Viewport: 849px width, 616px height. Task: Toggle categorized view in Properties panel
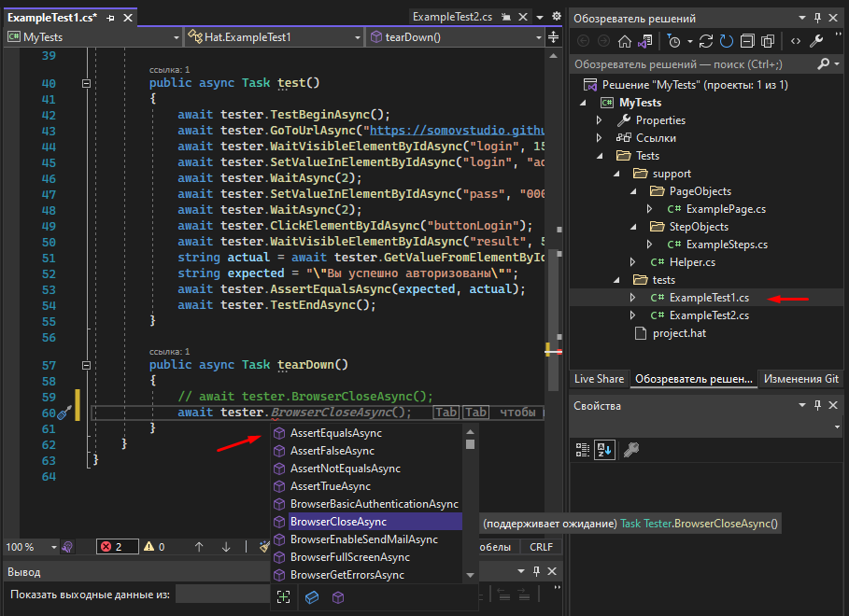click(x=582, y=450)
